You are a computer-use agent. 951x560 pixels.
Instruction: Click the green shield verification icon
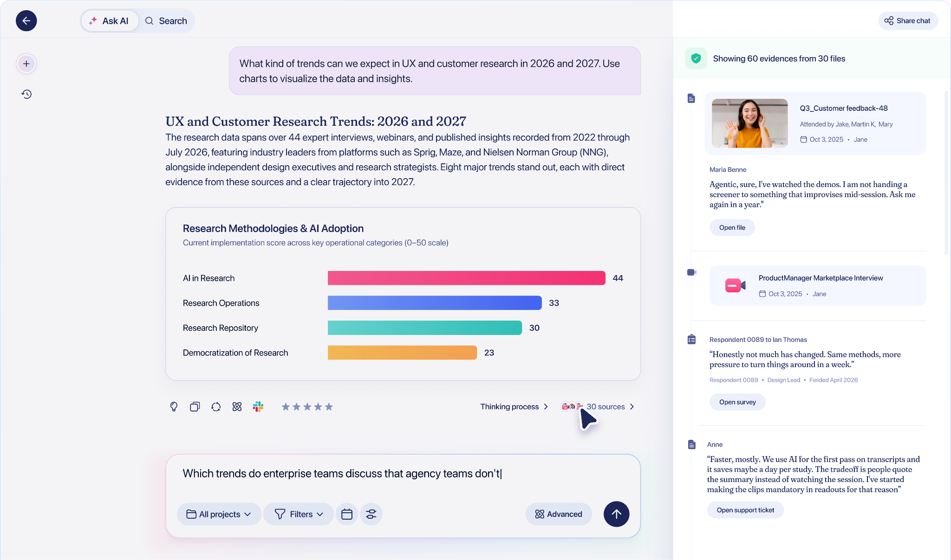point(696,58)
